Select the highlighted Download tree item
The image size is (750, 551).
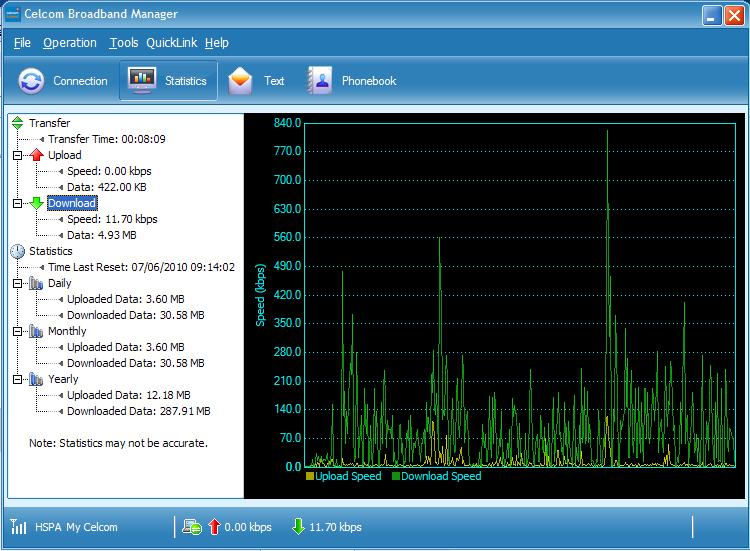[72, 203]
